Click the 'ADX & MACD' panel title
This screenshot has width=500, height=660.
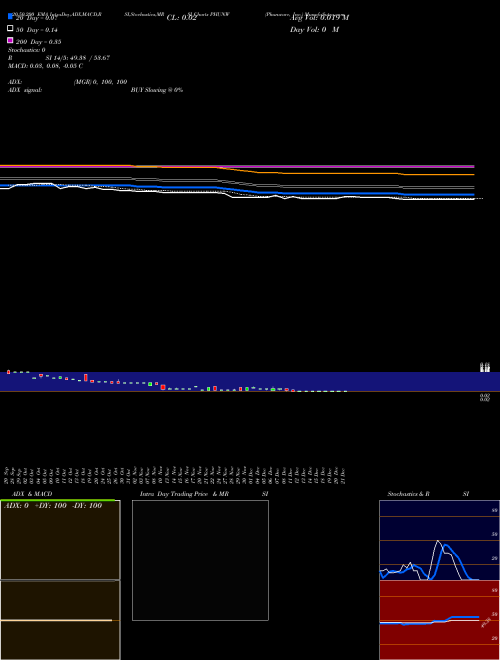pyautogui.click(x=32, y=494)
